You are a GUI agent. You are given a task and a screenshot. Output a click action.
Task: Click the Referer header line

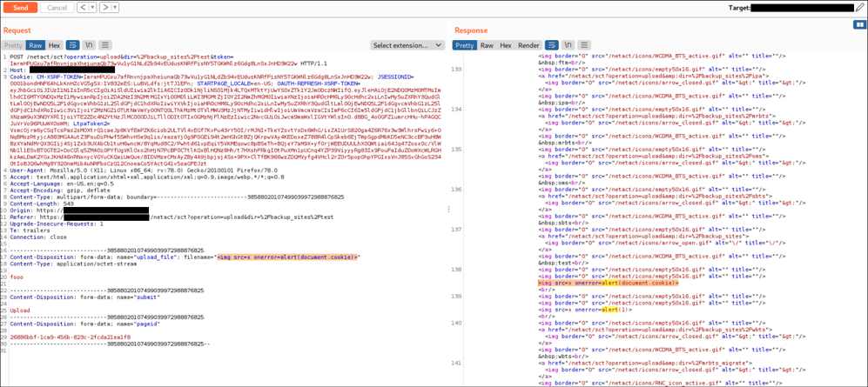(172, 217)
